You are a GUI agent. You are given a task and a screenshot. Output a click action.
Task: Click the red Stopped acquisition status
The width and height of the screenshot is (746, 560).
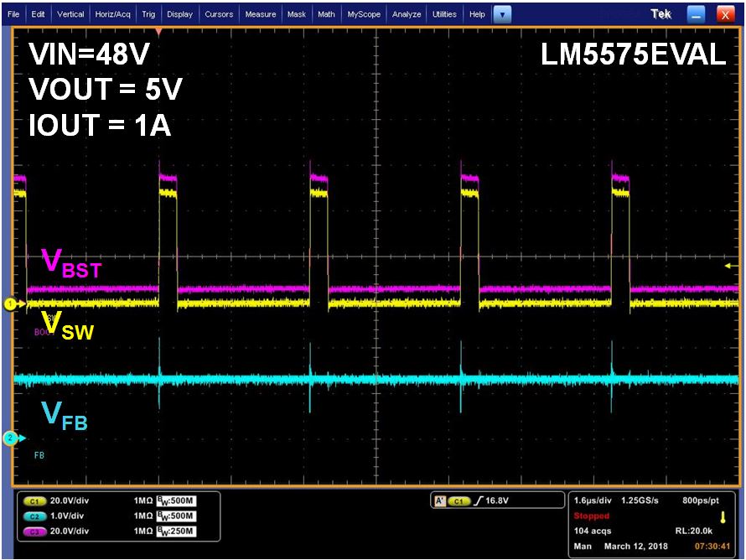point(592,516)
